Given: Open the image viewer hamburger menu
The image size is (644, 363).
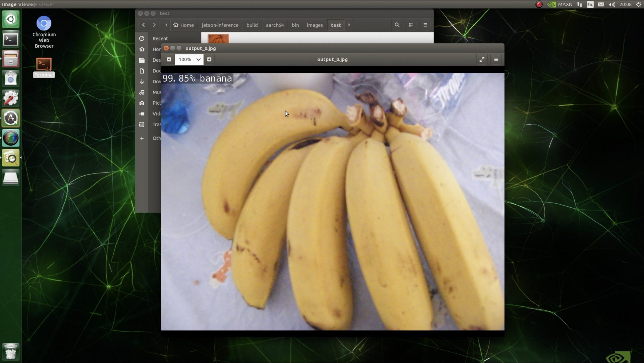Looking at the screenshot, I should click(496, 59).
